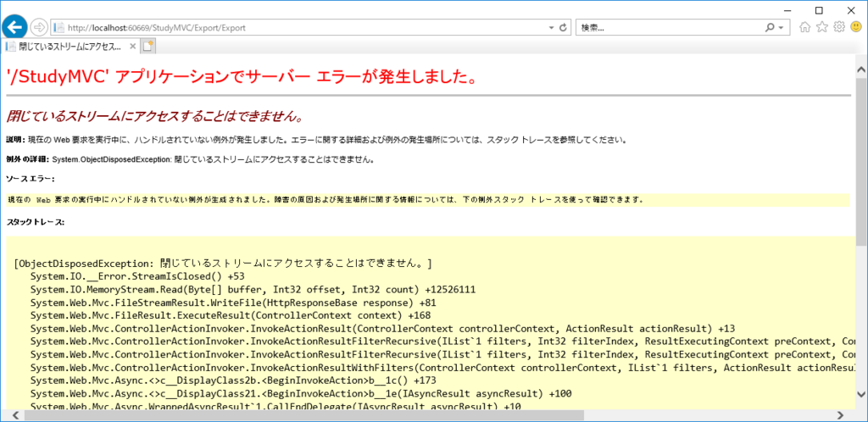The width and height of the screenshot is (868, 422).
Task: Select the 閉じているストリームにアクセス browser tab
Action: 71,47
